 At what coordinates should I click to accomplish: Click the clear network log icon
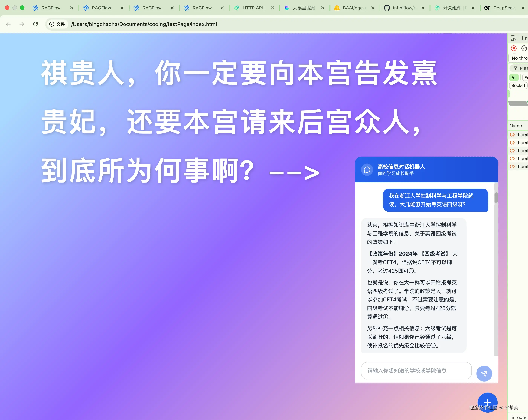pyautogui.click(x=524, y=48)
